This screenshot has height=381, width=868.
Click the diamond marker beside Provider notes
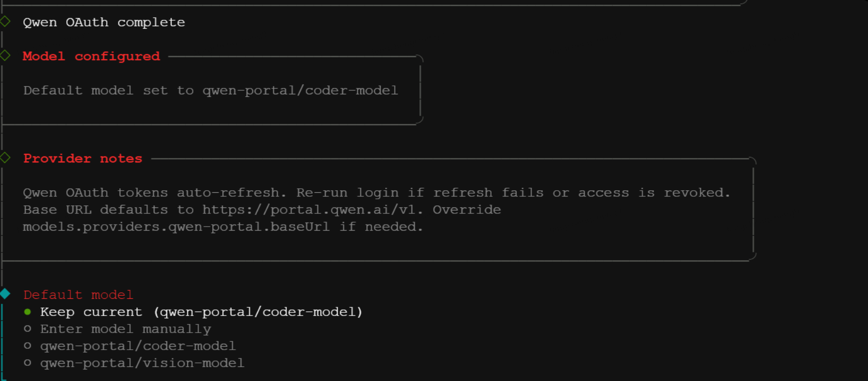click(x=5, y=158)
